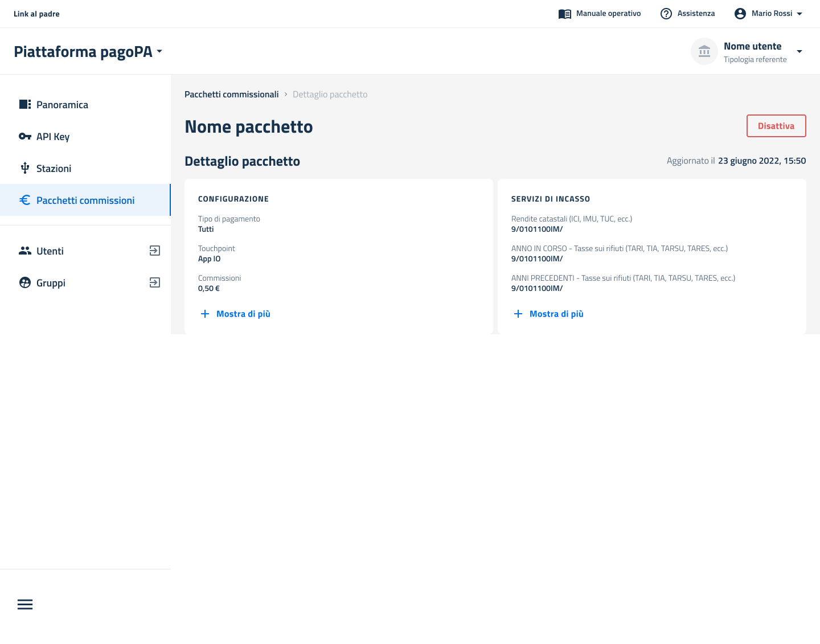Click the external link icon beside Utenti
The width and height of the screenshot is (820, 644).
click(x=154, y=251)
